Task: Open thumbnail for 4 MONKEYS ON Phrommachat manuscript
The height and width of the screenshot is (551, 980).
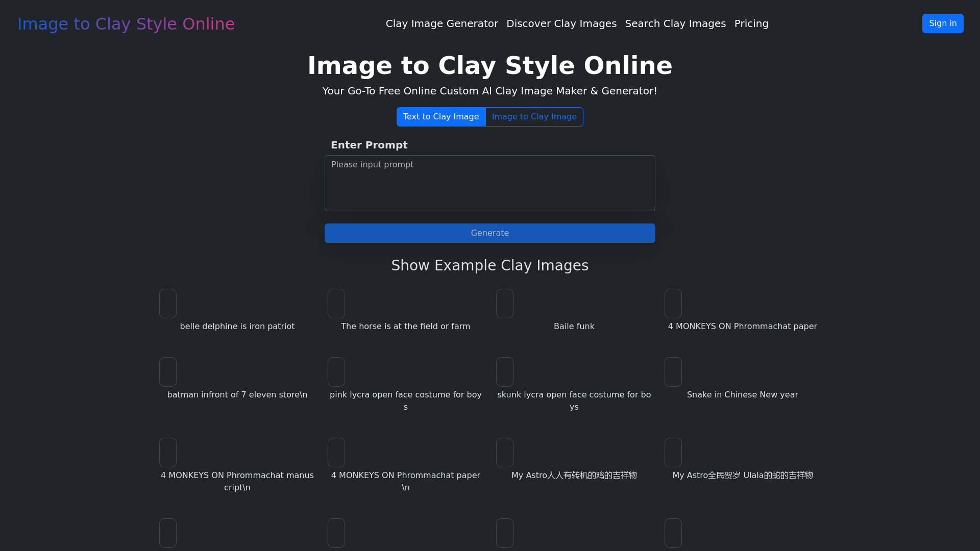Action: pyautogui.click(x=168, y=453)
